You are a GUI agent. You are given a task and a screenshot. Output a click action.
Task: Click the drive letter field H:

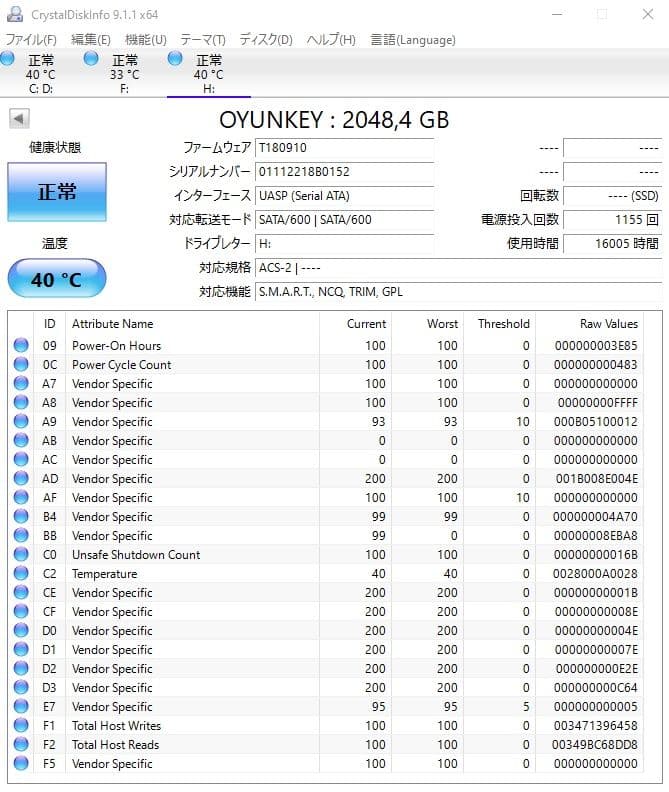click(345, 244)
